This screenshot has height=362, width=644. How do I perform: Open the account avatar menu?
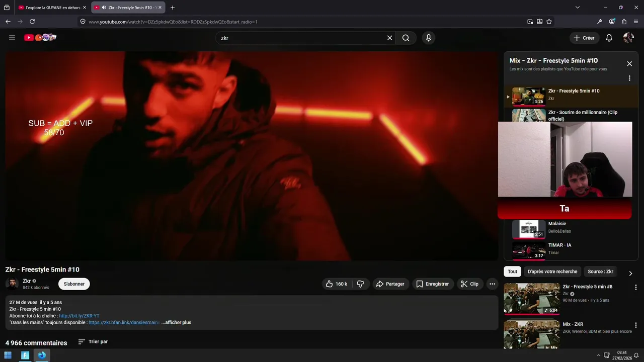point(628,38)
